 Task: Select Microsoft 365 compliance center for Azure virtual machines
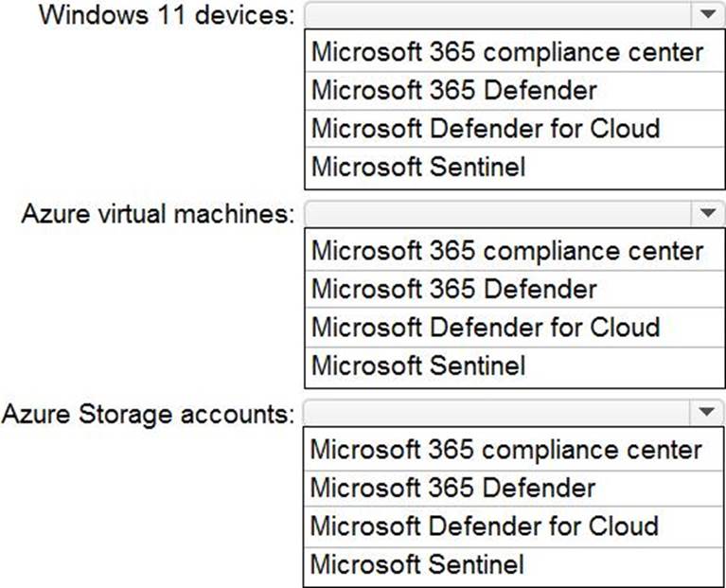507,250
